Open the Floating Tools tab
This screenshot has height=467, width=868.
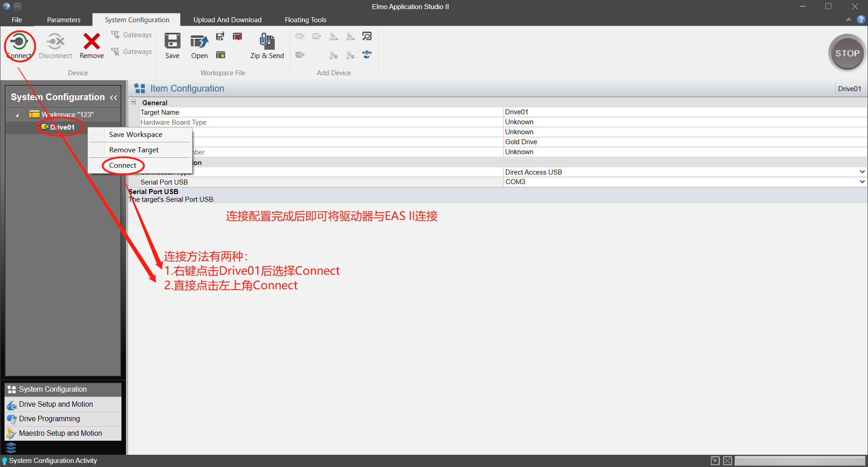point(305,19)
